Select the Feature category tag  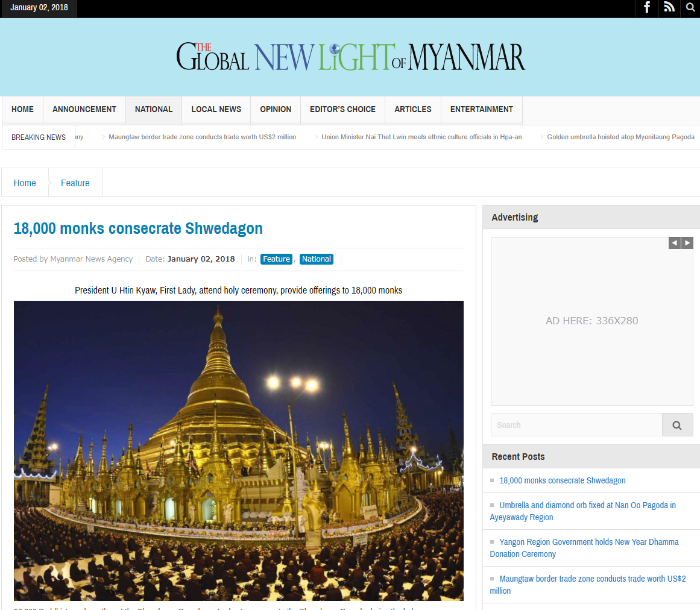pos(276,259)
